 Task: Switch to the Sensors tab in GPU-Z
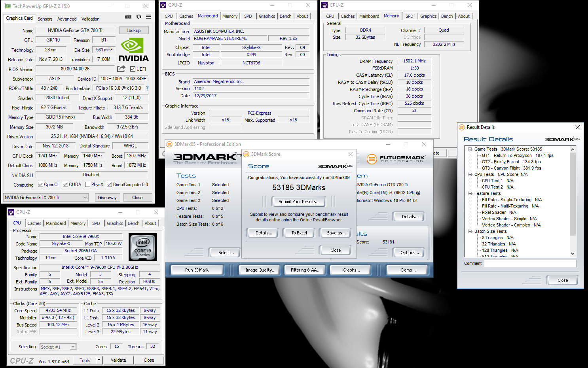click(45, 19)
